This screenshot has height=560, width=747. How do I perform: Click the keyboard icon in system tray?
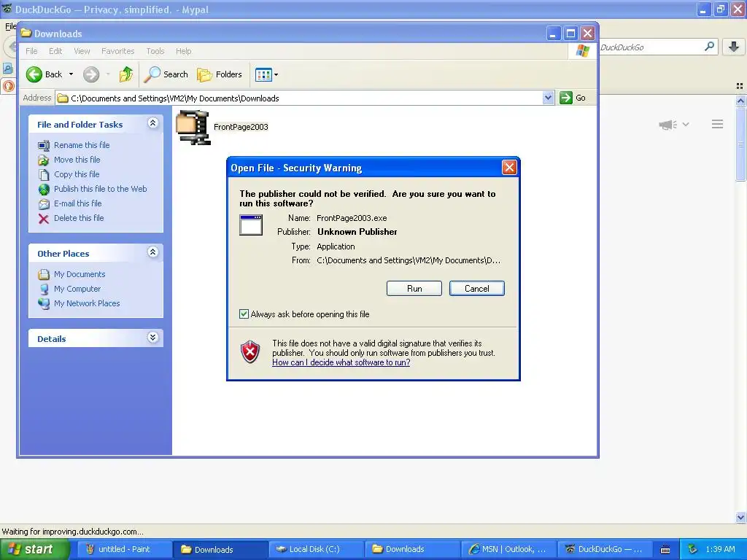point(665,550)
